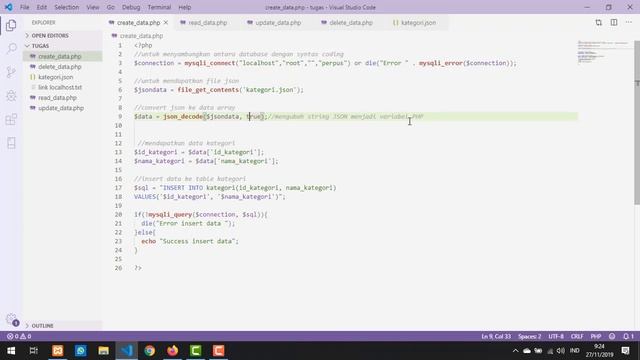
Task: Open link localhost.txt file
Action: pyautogui.click(x=60, y=87)
